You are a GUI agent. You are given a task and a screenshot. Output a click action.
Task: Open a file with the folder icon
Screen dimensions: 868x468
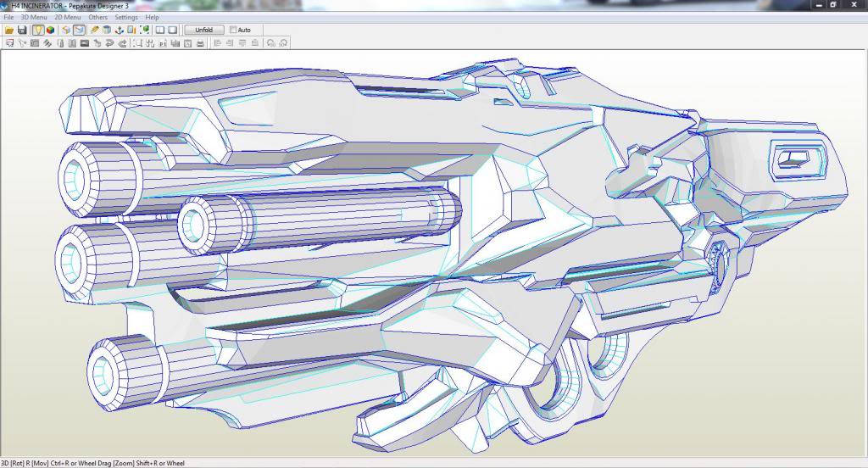pos(9,30)
